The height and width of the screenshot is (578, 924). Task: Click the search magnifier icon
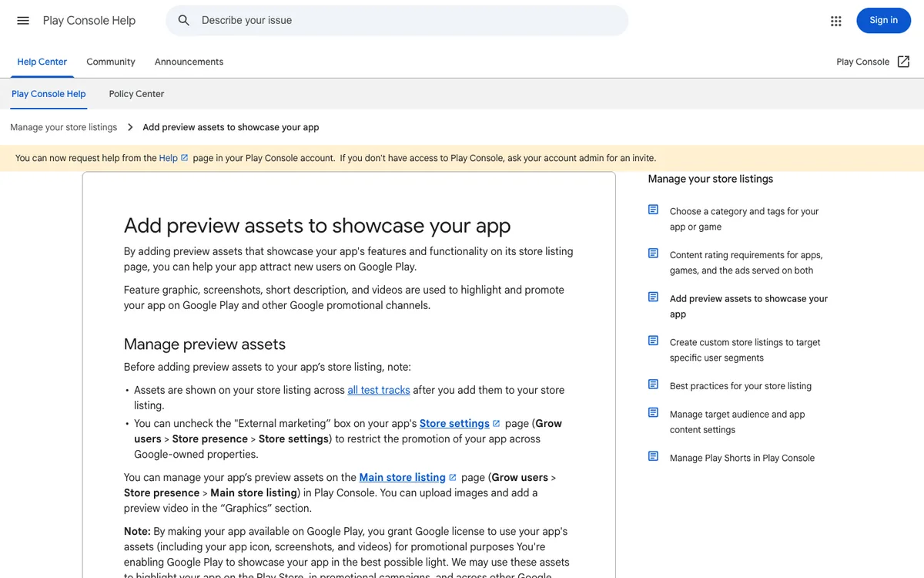[x=184, y=21]
